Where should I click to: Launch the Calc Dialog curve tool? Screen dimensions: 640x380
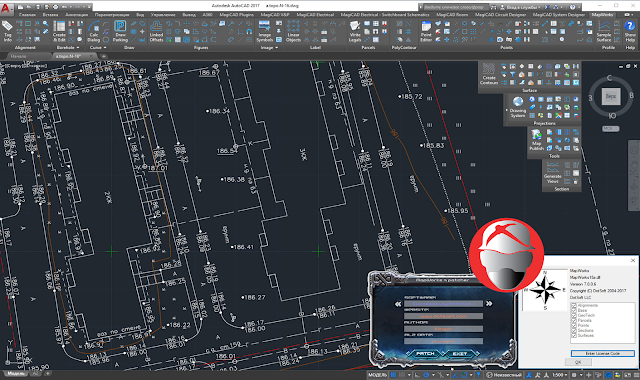[x=93, y=31]
